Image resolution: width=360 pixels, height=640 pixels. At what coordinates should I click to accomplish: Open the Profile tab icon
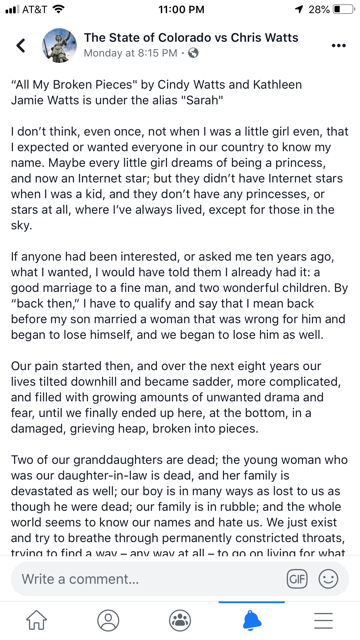point(108,620)
